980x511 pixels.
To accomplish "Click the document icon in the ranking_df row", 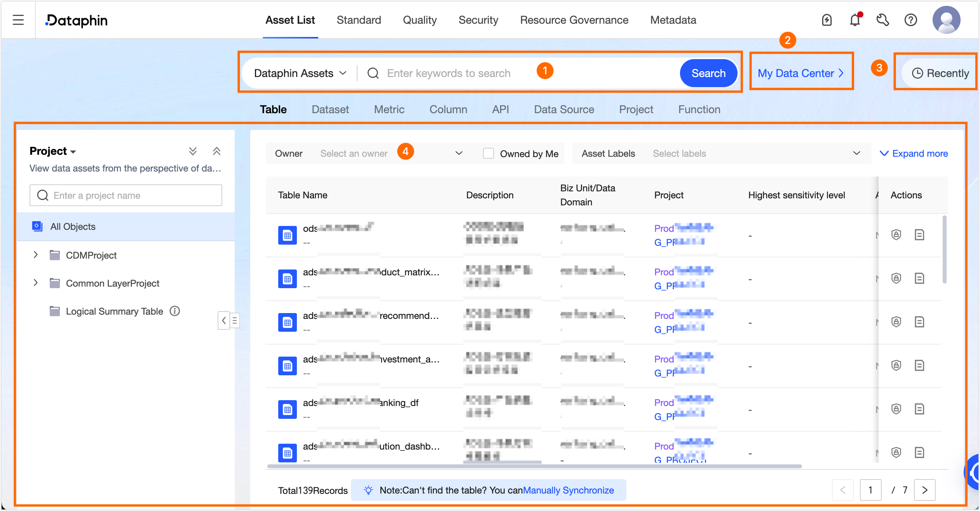I will [x=919, y=409].
